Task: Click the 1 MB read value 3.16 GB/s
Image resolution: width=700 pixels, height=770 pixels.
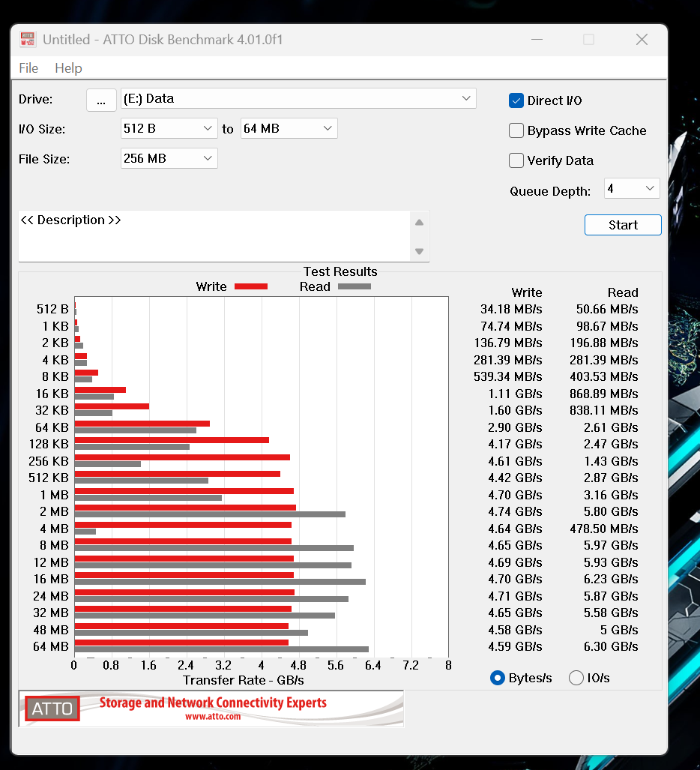Action: 611,495
